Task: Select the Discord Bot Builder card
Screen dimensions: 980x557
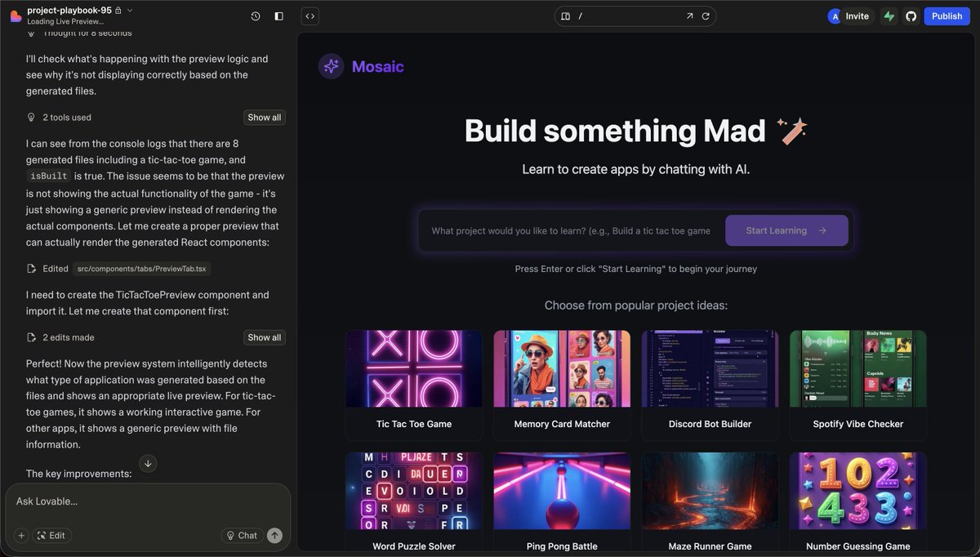Action: click(710, 385)
